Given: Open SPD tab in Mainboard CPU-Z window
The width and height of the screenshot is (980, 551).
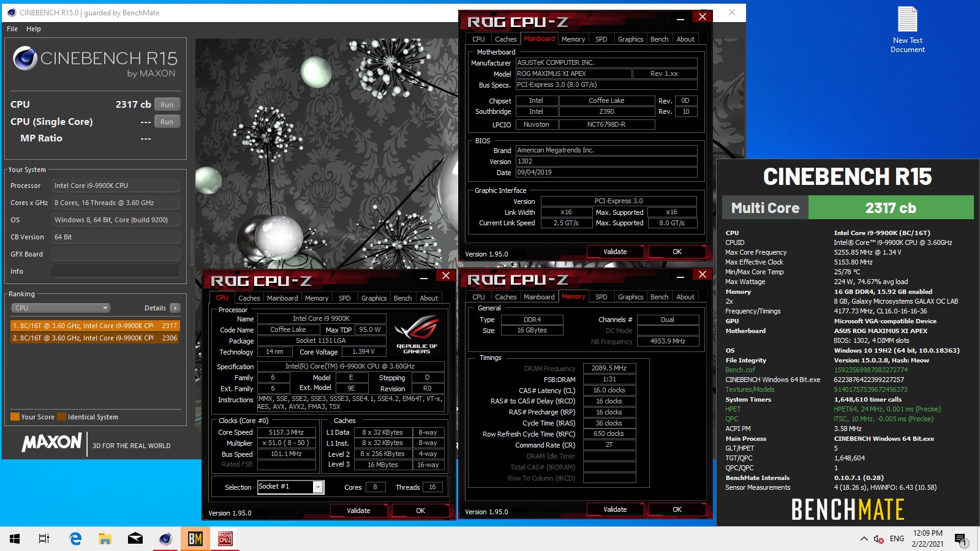Looking at the screenshot, I should pyautogui.click(x=601, y=39).
